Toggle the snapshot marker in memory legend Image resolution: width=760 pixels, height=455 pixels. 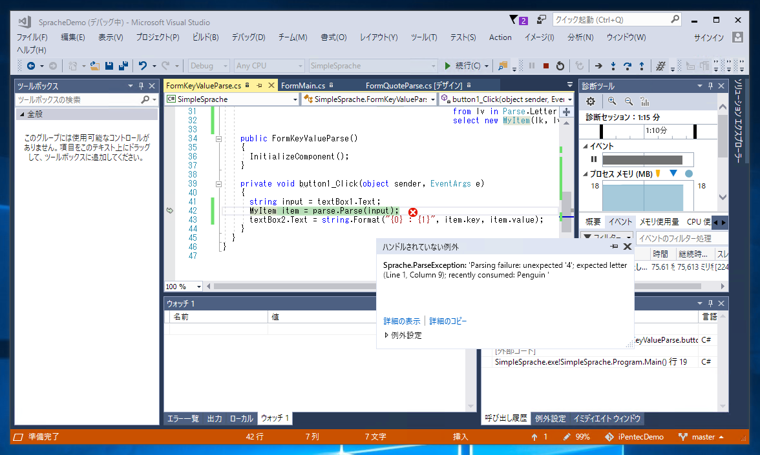[x=673, y=173]
